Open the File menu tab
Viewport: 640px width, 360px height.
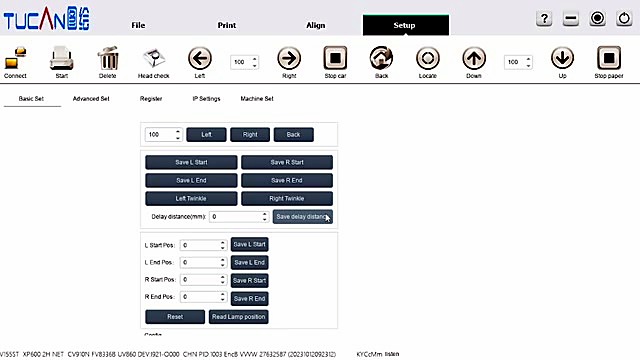pyautogui.click(x=138, y=25)
